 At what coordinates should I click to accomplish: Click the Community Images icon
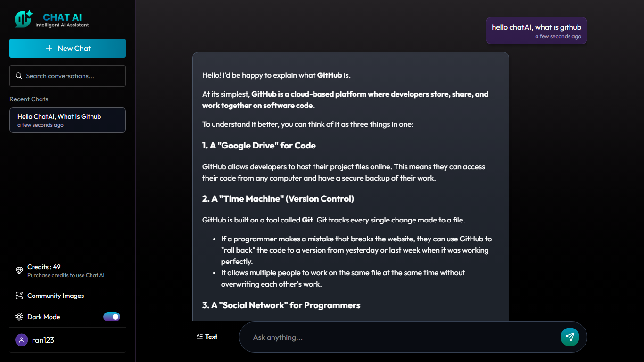point(19,296)
